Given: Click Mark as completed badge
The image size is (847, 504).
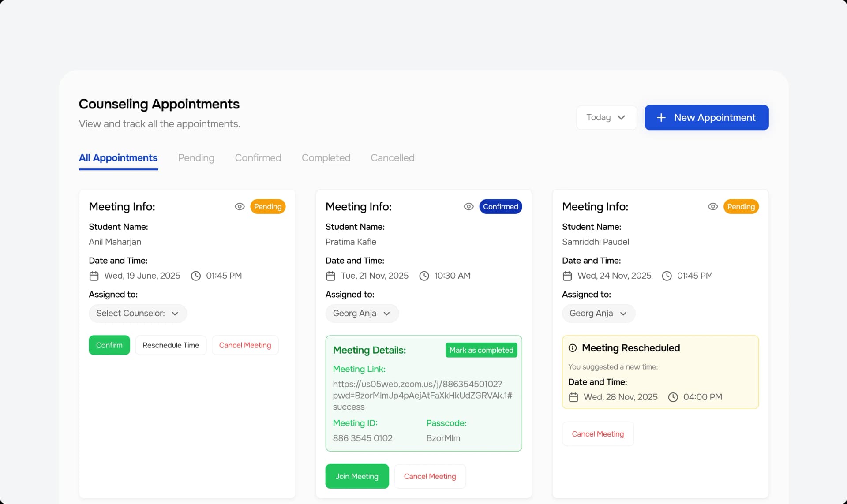Looking at the screenshot, I should click(481, 350).
